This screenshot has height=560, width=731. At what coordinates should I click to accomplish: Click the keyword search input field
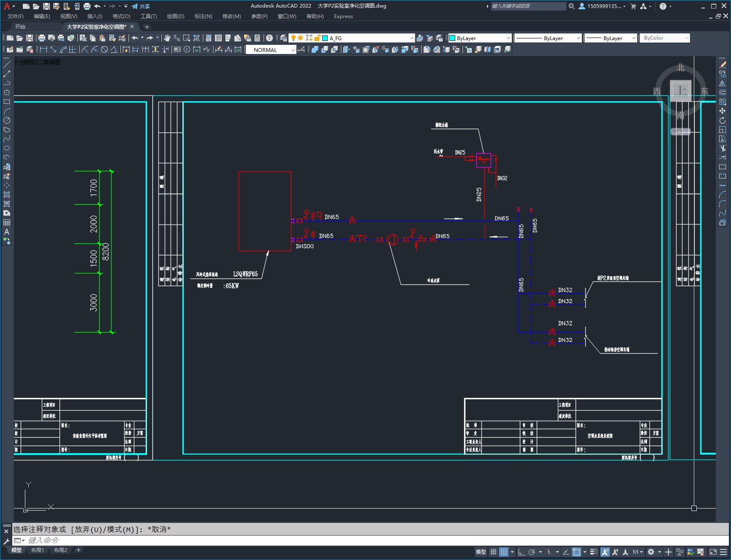528,6
